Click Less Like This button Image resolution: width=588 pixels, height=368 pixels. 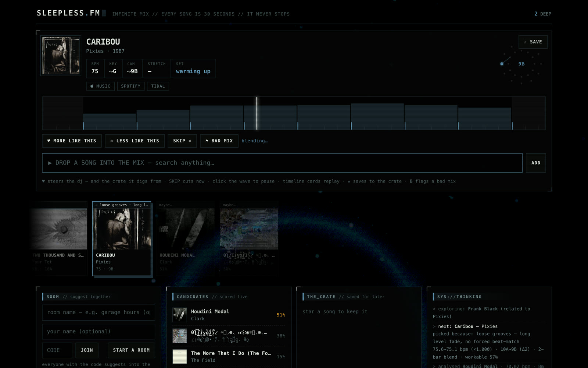tap(135, 141)
